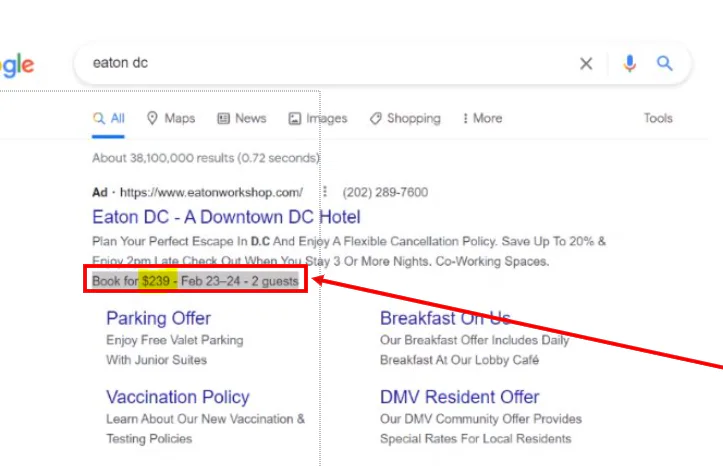
Task: Click the phone number (202) 289-7600
Action: (385, 192)
